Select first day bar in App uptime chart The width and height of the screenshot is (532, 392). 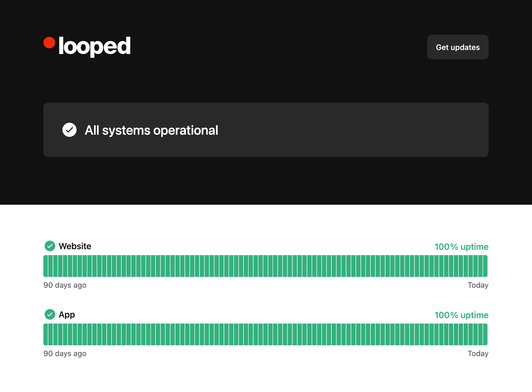click(45, 334)
